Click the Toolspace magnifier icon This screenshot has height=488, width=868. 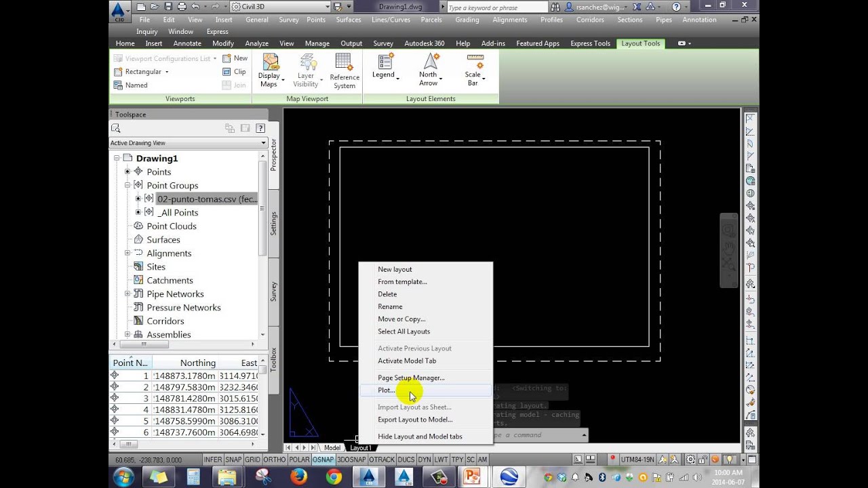(116, 128)
